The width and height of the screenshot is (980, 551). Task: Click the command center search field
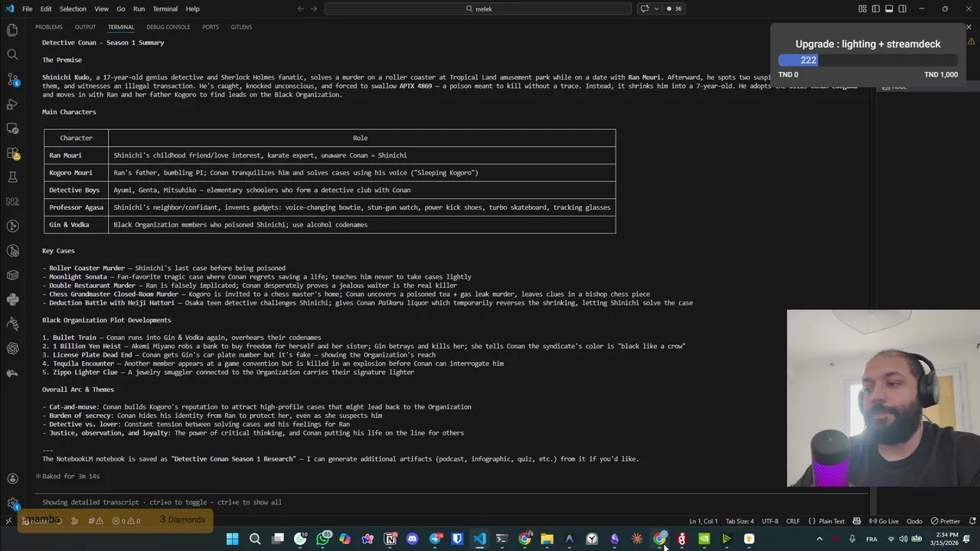click(479, 8)
